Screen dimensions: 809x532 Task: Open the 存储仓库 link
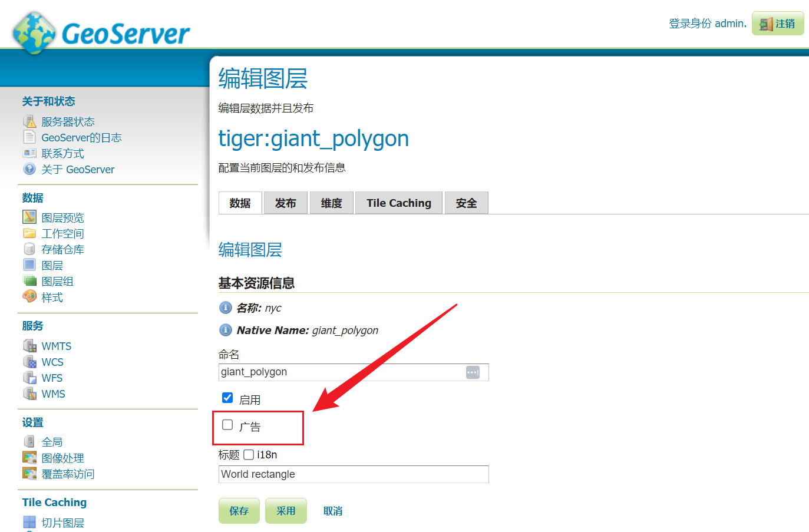[62, 250]
